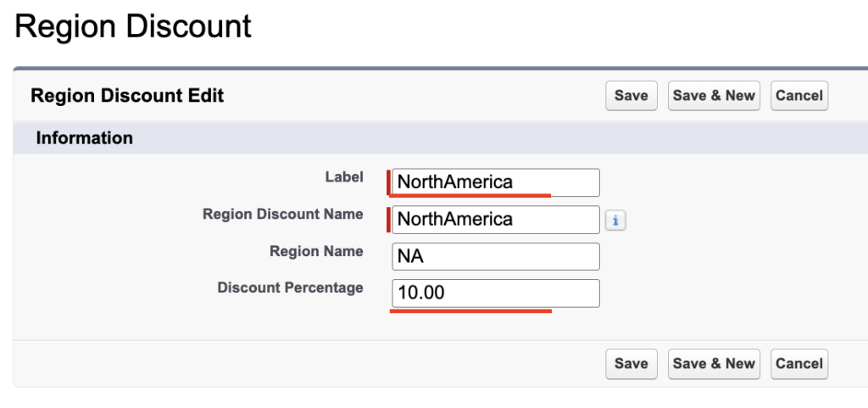The image size is (868, 408).
Task: Click the bottom Save button
Action: tap(631, 364)
